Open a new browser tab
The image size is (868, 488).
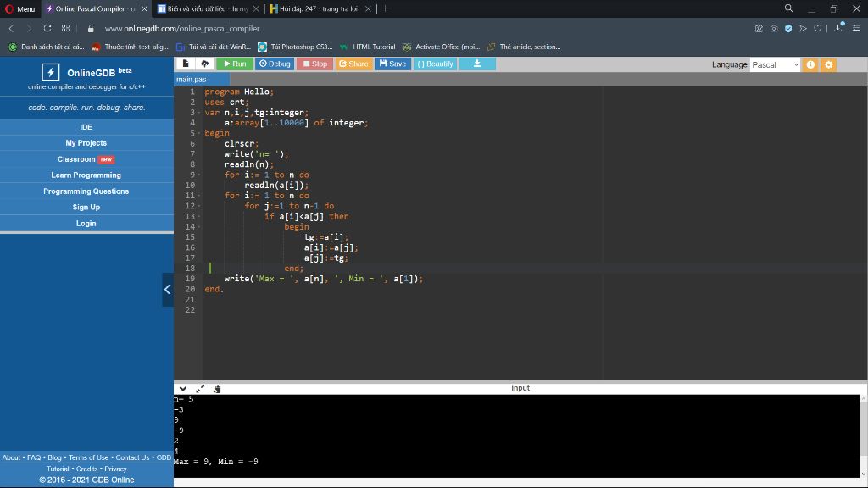tap(385, 8)
